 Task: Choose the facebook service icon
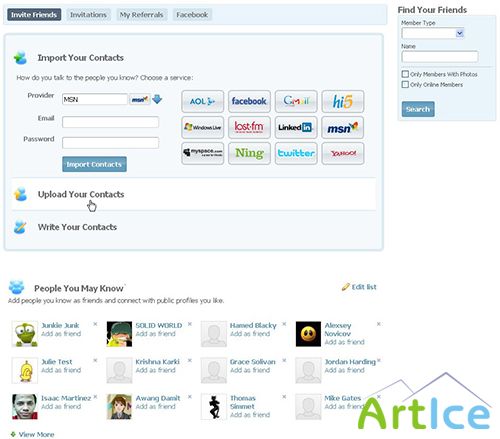tap(249, 101)
